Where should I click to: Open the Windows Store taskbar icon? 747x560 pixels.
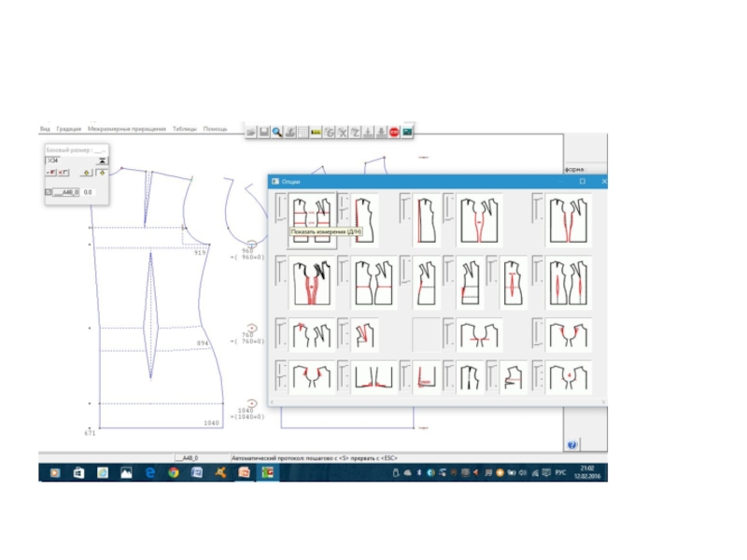(78, 472)
